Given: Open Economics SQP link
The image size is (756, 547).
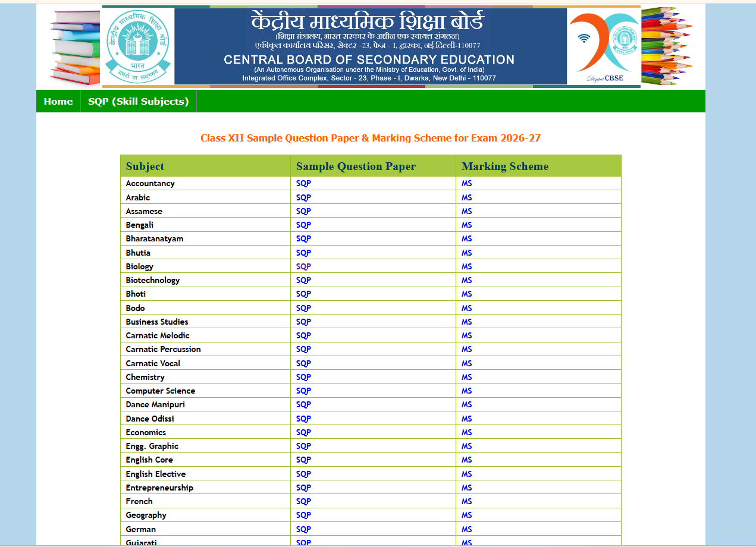Looking at the screenshot, I should (304, 432).
